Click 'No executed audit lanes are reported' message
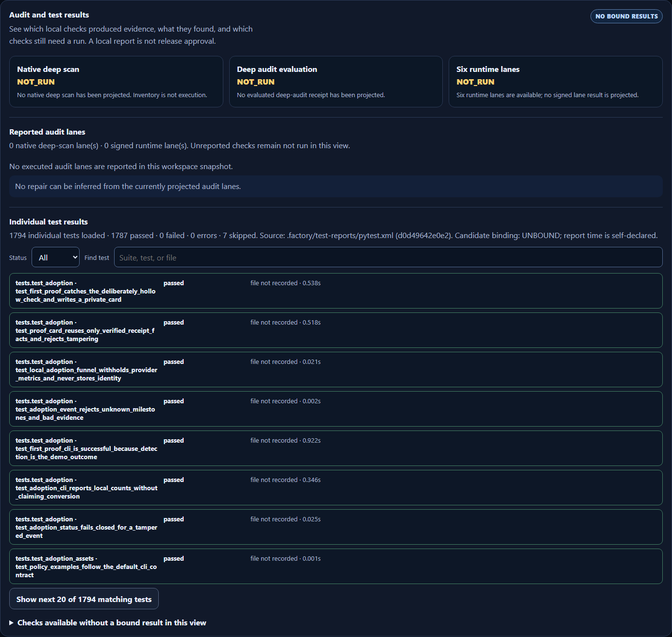This screenshot has height=637, width=672. pos(121,166)
